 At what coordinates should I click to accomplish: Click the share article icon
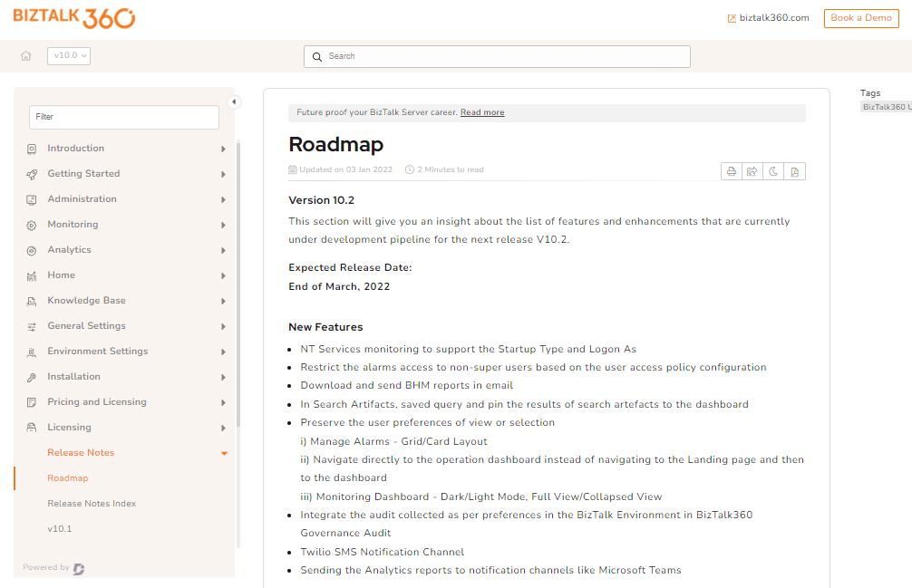752,171
